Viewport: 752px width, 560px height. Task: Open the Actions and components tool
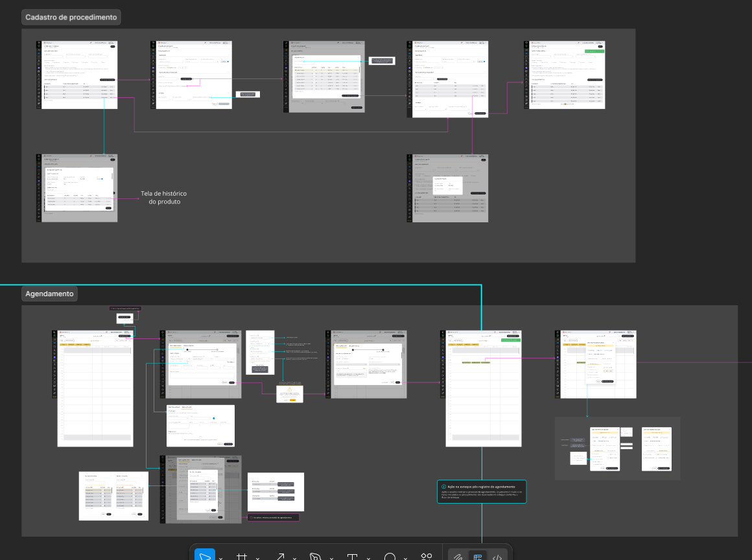(x=427, y=556)
